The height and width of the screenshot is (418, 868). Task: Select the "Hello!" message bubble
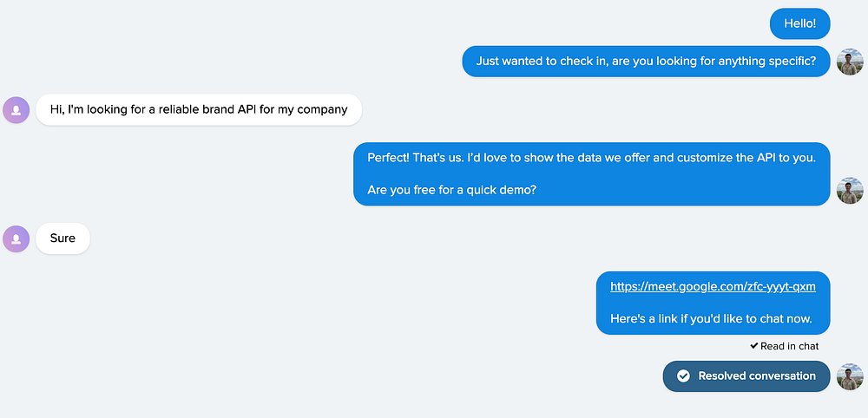pyautogui.click(x=799, y=23)
